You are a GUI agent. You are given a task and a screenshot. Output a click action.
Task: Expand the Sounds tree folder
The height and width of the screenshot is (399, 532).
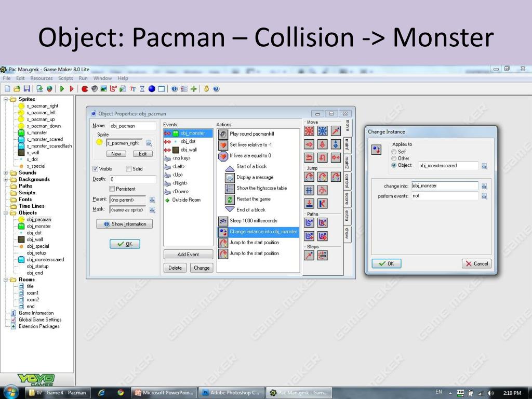(6, 172)
